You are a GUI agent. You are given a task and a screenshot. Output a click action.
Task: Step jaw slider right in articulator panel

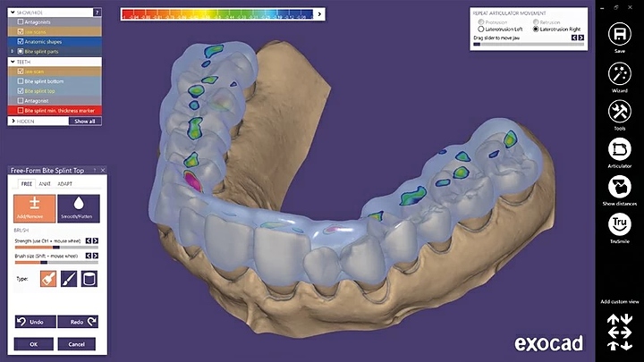pos(580,38)
